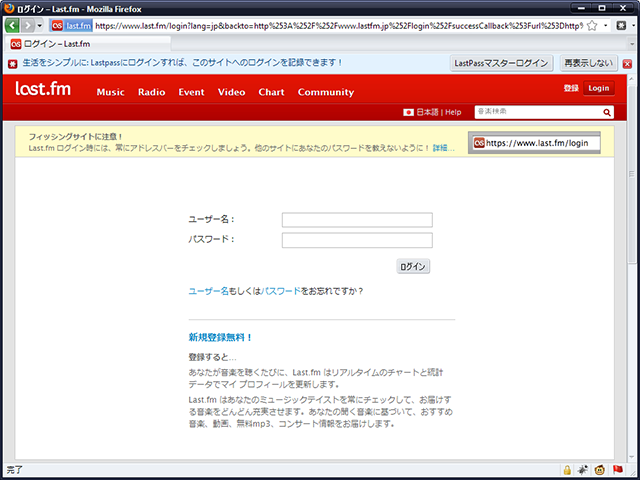Click the monkey face icon in status bar
The height and width of the screenshot is (480, 640).
600,470
